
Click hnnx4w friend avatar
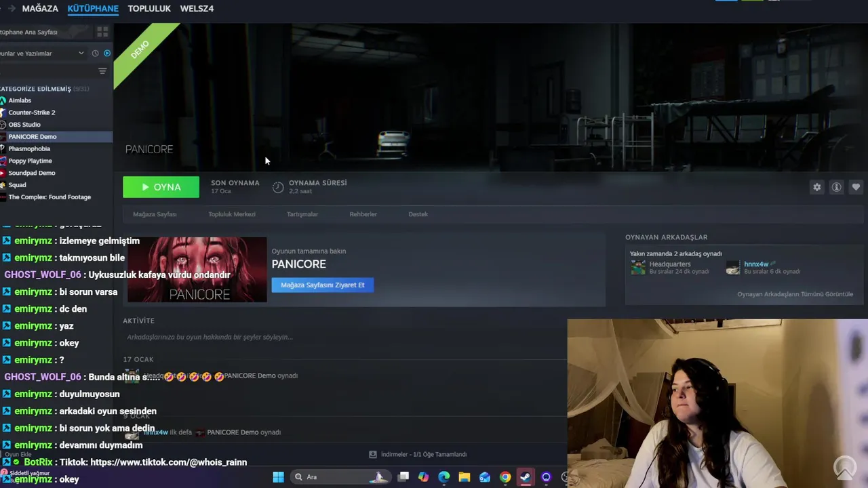[733, 268]
